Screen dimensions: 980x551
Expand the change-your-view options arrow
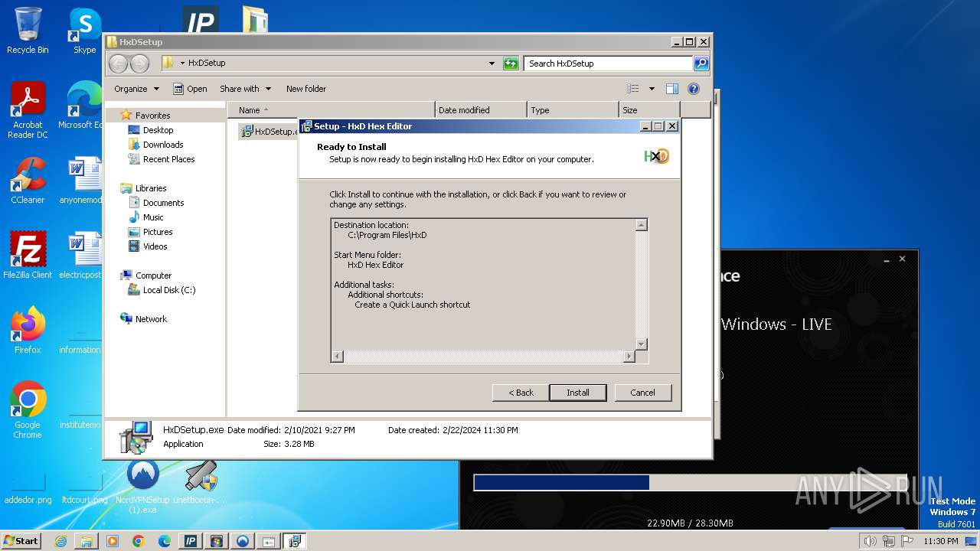click(652, 89)
